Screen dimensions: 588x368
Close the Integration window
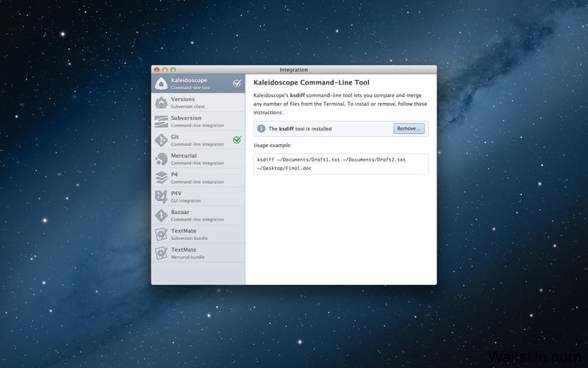pos(157,69)
